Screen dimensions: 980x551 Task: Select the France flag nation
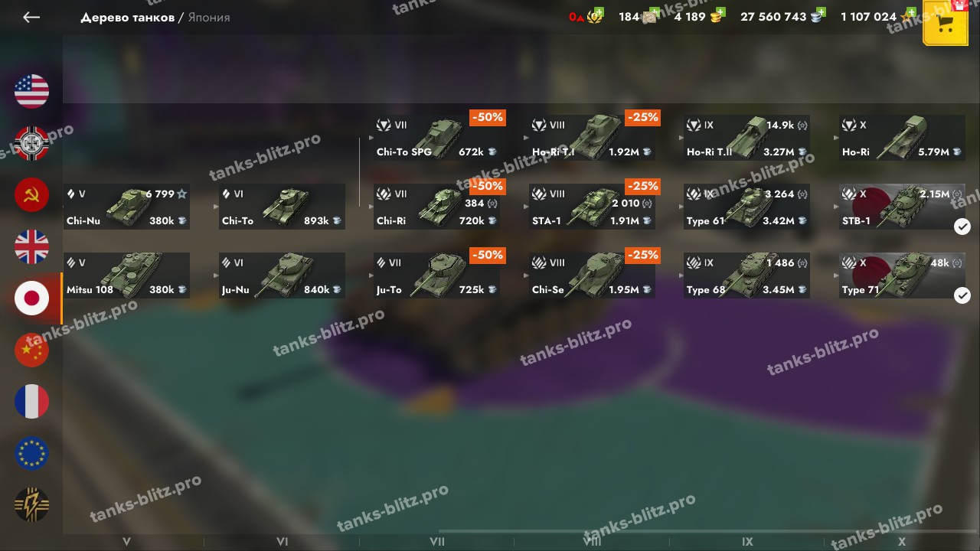31,402
